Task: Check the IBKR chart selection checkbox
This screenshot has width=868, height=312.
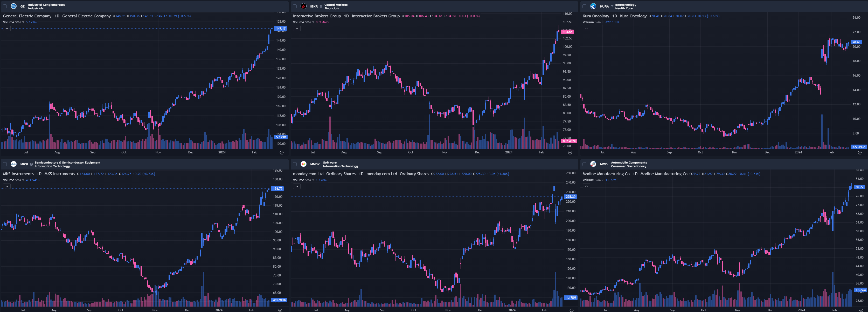Action: click(295, 6)
